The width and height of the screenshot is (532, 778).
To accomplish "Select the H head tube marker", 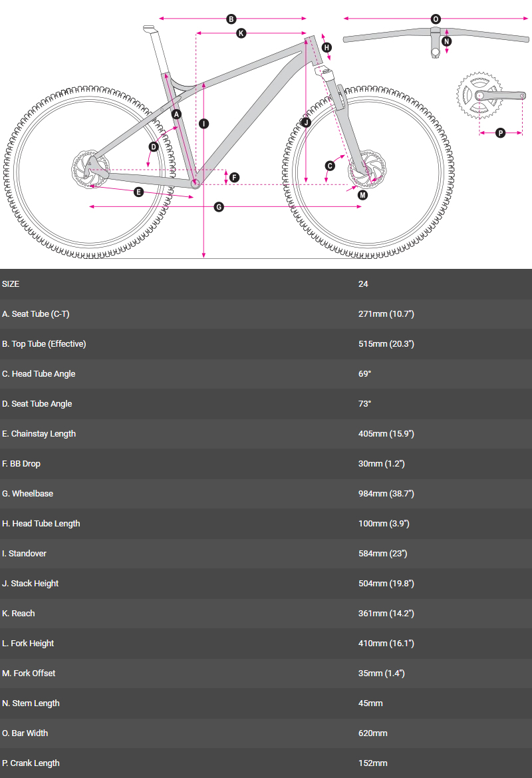I will point(327,47).
